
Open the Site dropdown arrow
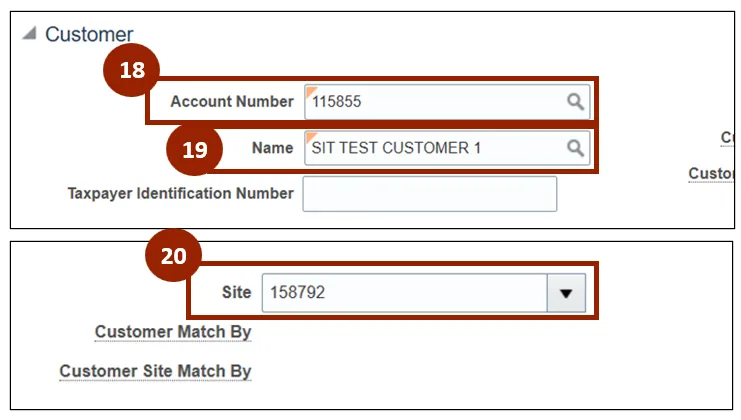click(x=566, y=293)
